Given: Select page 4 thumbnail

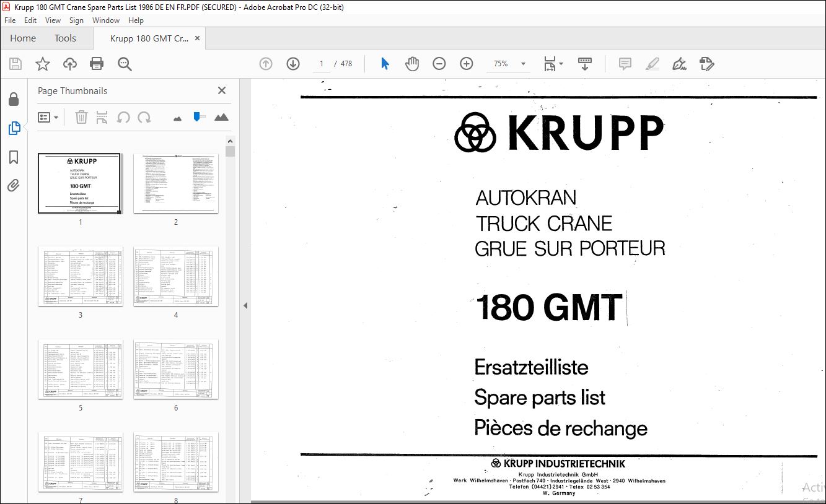Looking at the screenshot, I should [176, 276].
